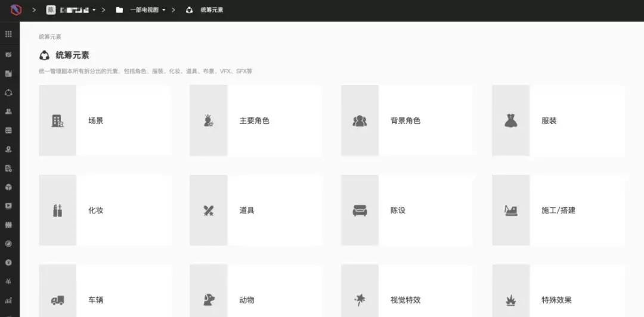Open the 陈设 set dressing sofa icon

pyautogui.click(x=360, y=210)
